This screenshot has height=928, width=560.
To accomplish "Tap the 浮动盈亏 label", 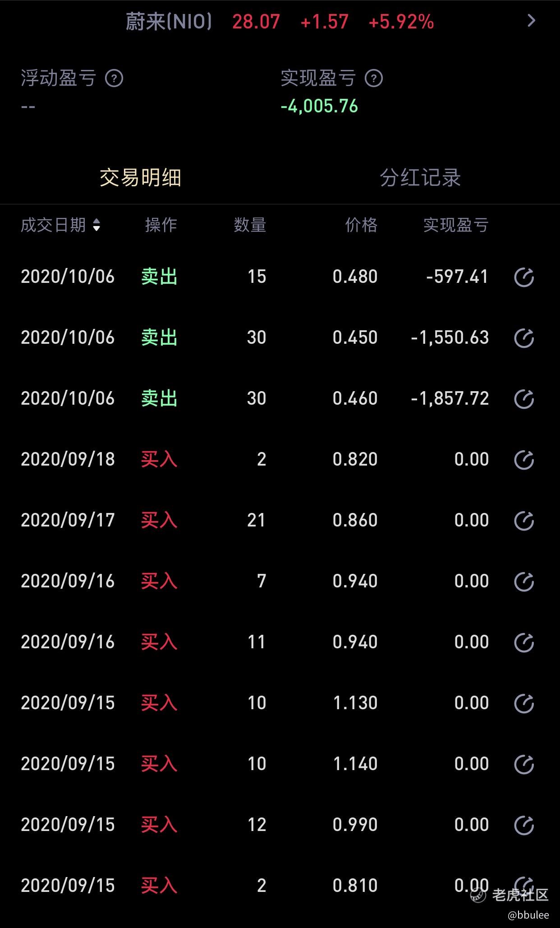I will [x=59, y=78].
